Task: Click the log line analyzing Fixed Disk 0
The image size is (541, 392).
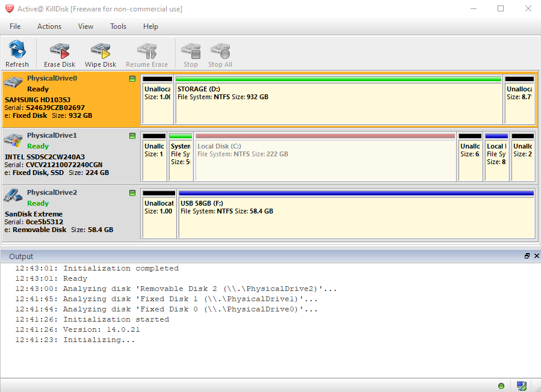Action: 166,309
